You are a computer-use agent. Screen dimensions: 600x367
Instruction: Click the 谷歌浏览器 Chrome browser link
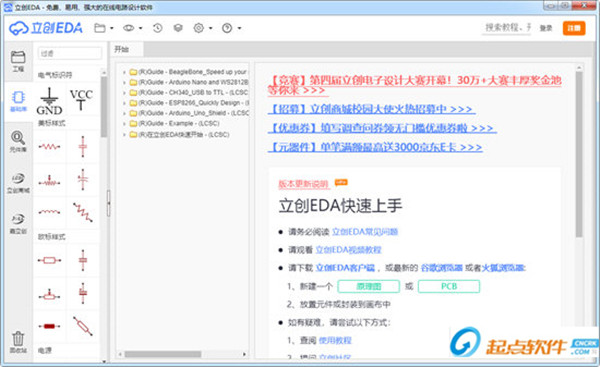(x=442, y=268)
